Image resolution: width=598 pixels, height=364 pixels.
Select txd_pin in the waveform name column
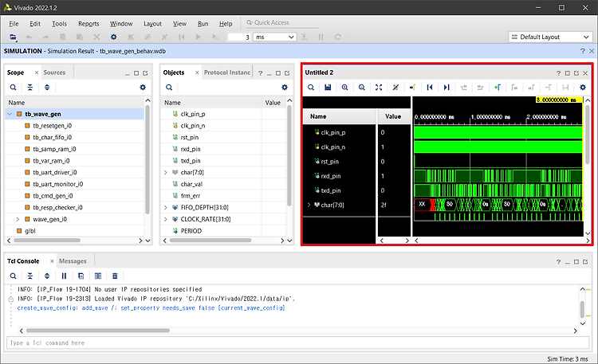(331, 190)
